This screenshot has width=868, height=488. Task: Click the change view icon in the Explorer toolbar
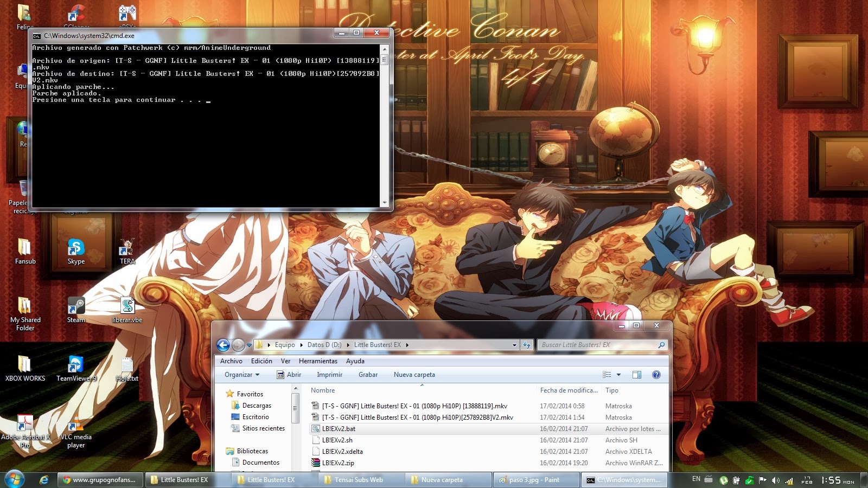click(607, 375)
